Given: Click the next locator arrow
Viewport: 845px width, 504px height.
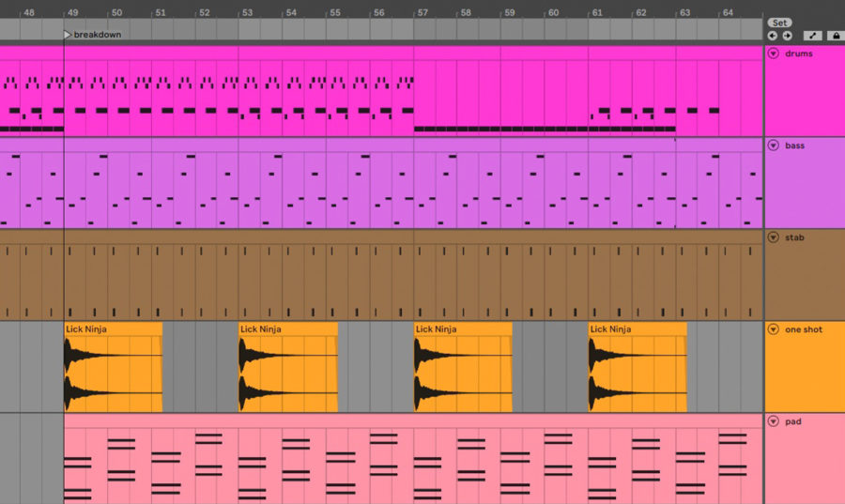Looking at the screenshot, I should (x=787, y=36).
